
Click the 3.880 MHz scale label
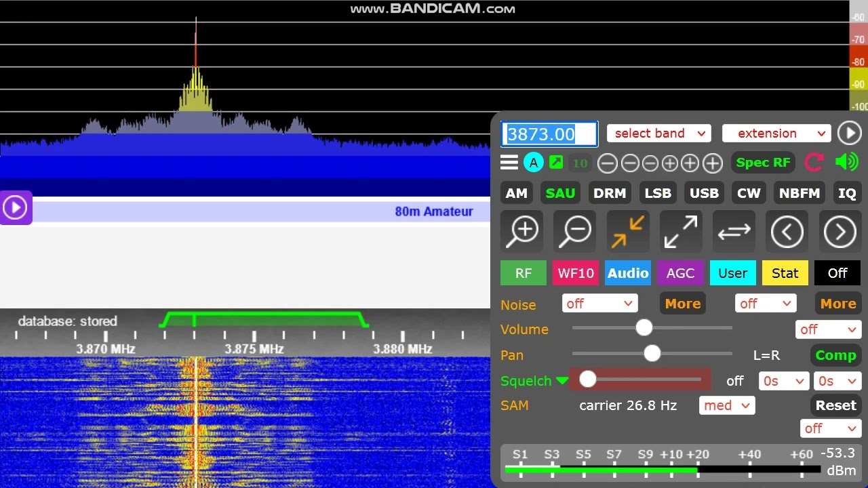point(403,349)
